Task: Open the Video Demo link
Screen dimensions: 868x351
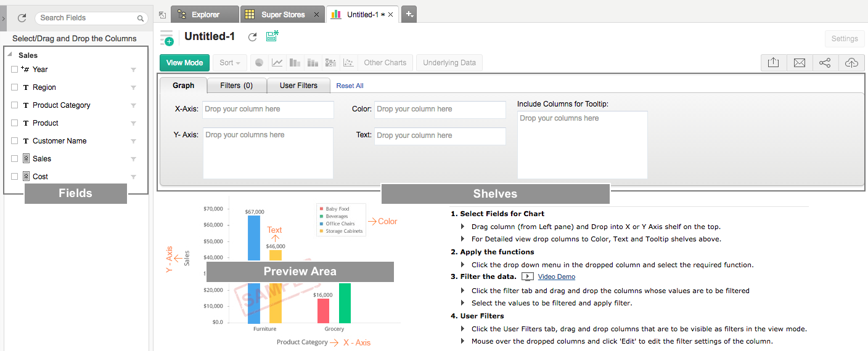Action: (557, 277)
